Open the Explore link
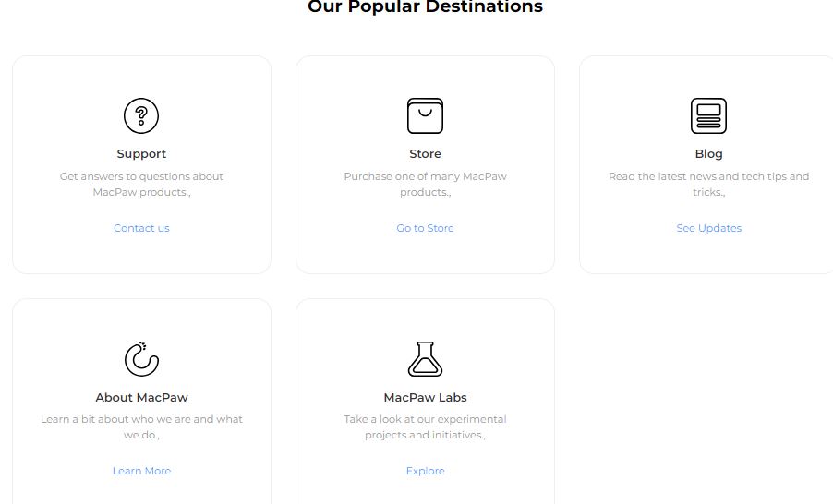The height and width of the screenshot is (504, 833). 425,471
